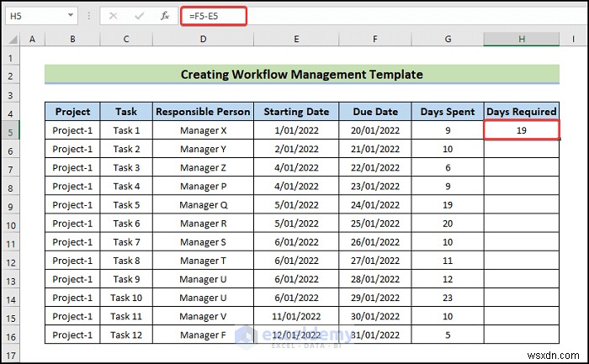Click the Select All corner triangle
Screen dimensions: 589x364
pyautogui.click(x=13, y=39)
